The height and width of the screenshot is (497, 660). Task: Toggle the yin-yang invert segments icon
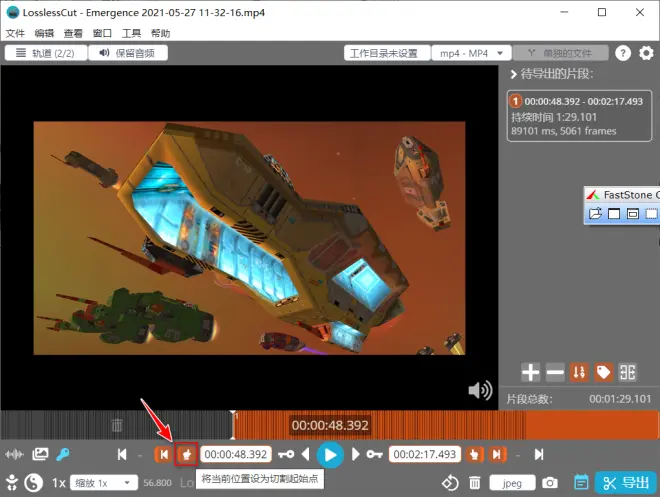[34, 483]
